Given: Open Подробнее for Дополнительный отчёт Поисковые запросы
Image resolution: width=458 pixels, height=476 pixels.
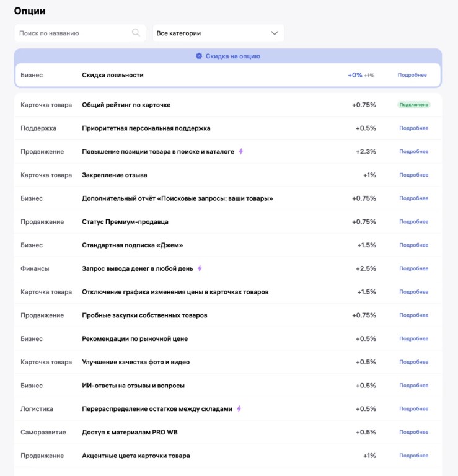Looking at the screenshot, I should point(413,198).
